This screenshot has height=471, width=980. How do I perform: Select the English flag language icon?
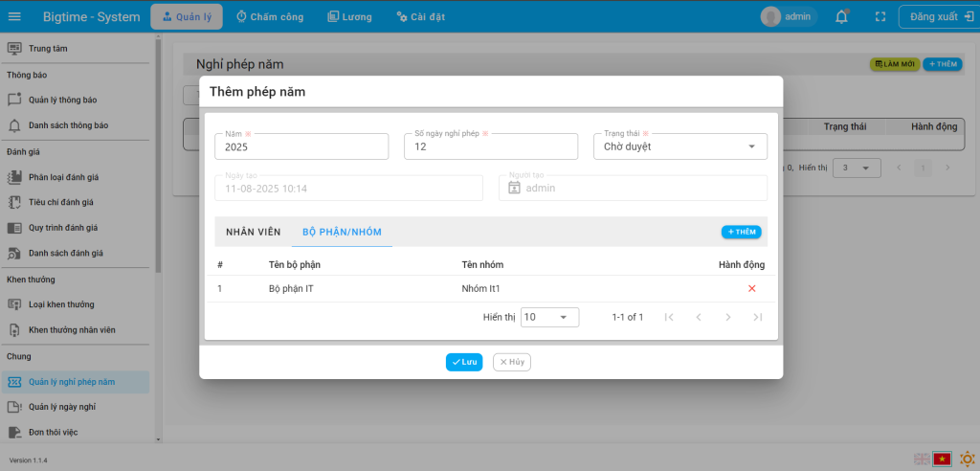click(922, 459)
